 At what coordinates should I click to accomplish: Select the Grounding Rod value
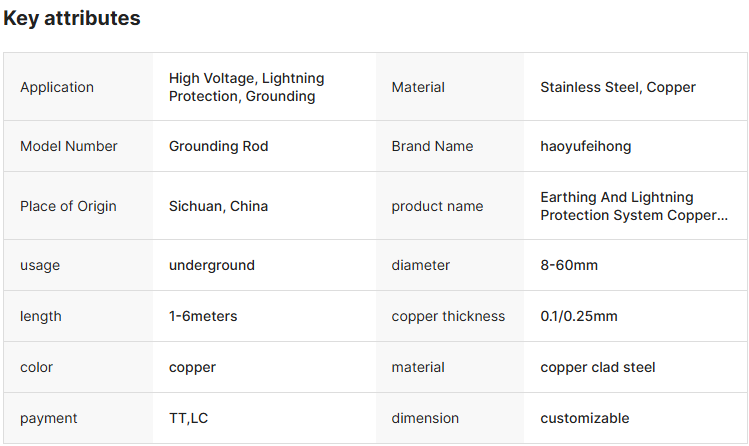(x=218, y=146)
